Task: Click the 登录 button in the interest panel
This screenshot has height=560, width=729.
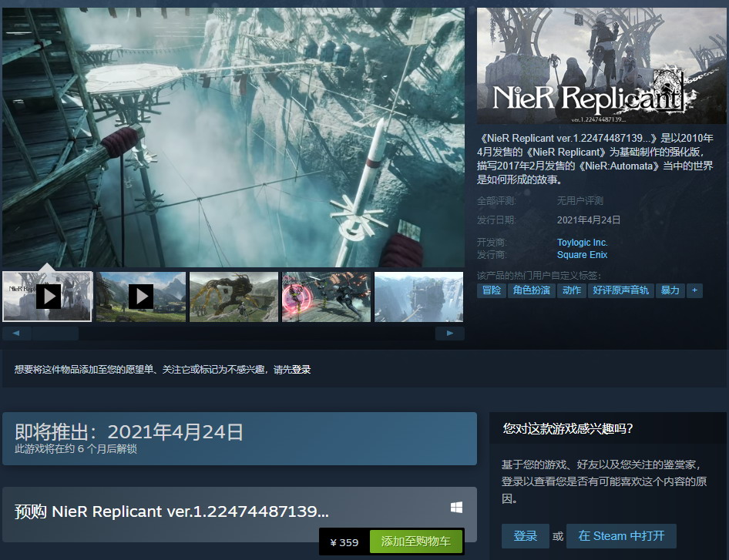Action: 526,536
